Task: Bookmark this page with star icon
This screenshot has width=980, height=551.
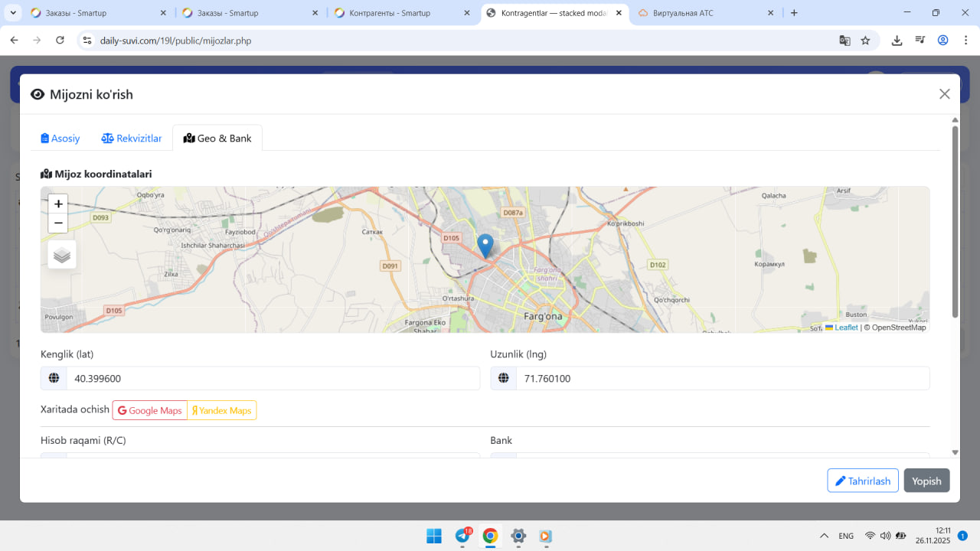Action: [x=865, y=41]
